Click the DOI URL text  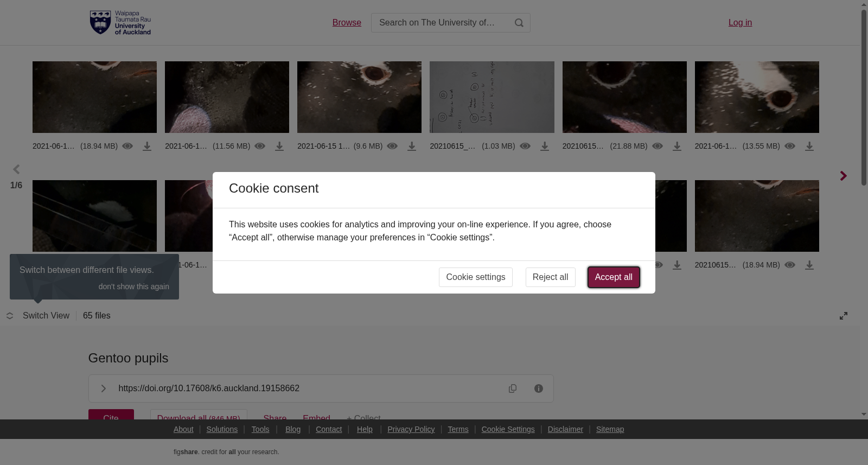(209, 388)
